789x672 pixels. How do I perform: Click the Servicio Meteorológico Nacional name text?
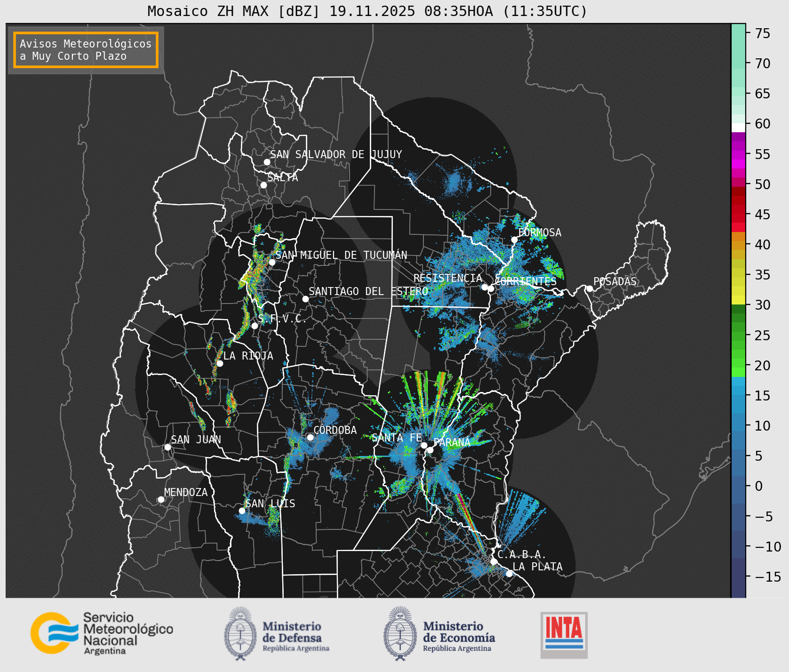(x=128, y=633)
